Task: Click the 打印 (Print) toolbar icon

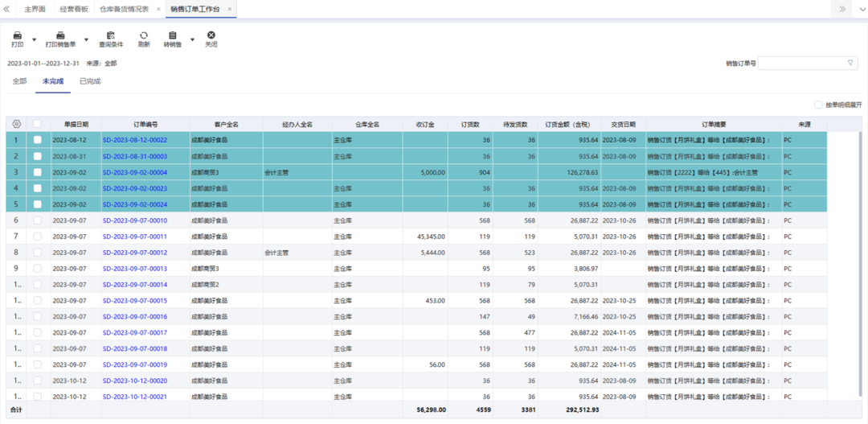Action: click(18, 35)
